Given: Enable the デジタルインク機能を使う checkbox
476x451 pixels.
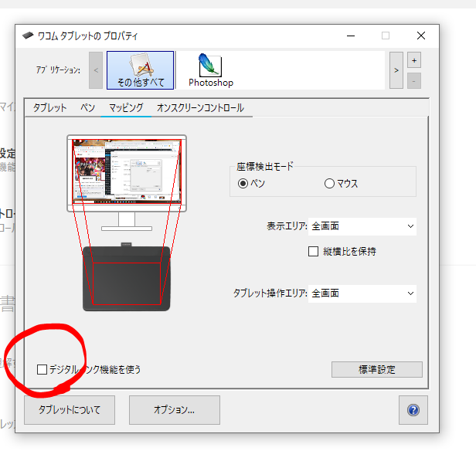Looking at the screenshot, I should pos(42,370).
